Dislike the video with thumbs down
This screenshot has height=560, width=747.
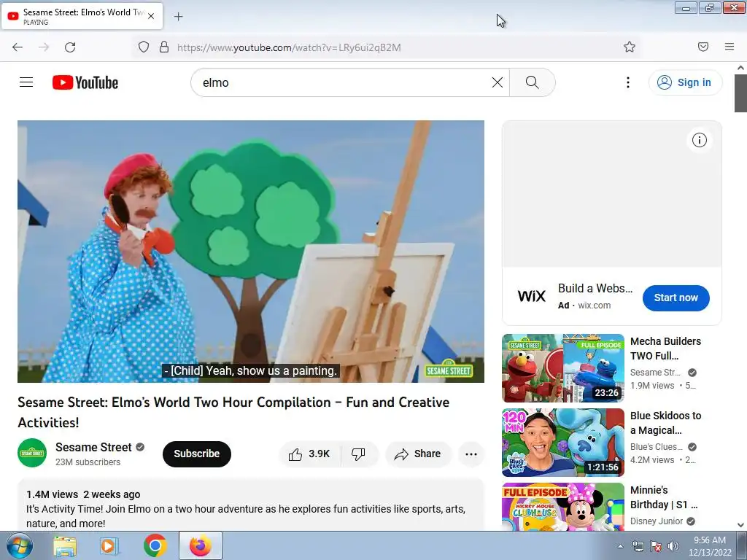coord(359,454)
